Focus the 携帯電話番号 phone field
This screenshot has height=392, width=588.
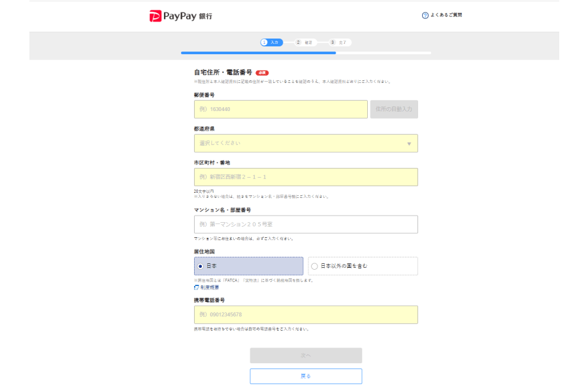click(x=306, y=315)
